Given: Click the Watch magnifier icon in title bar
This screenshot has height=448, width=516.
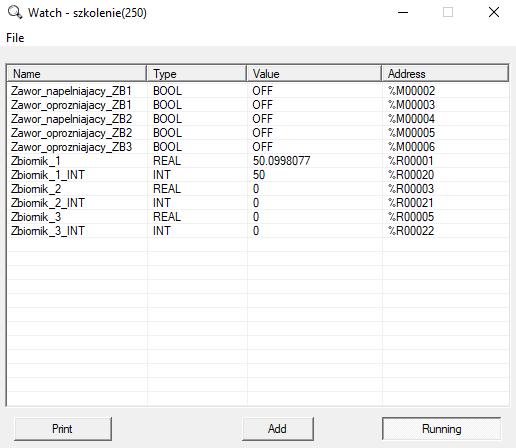Looking at the screenshot, I should tap(15, 13).
